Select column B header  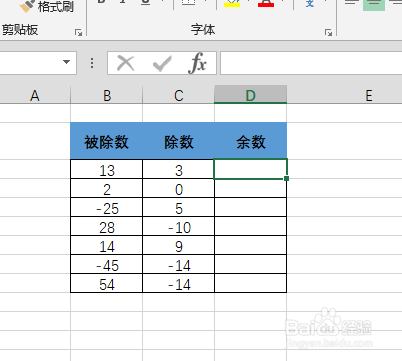[x=107, y=96]
